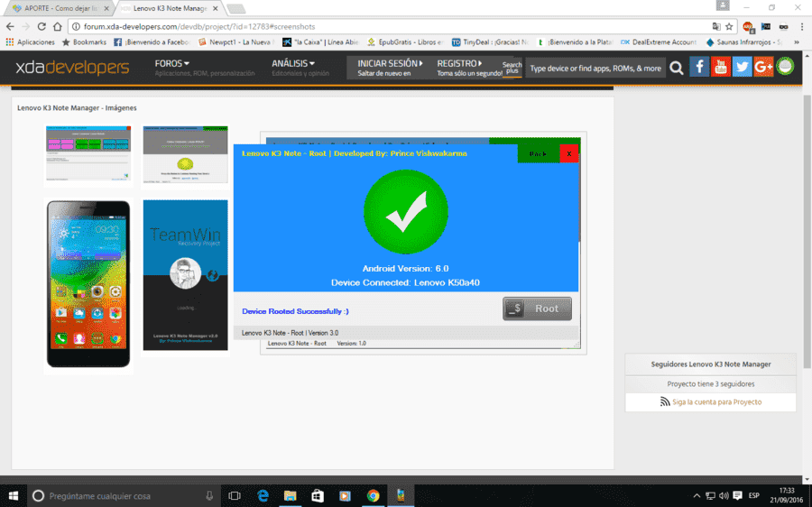Open Bookmarks folder in bookmarks bar

click(x=84, y=41)
